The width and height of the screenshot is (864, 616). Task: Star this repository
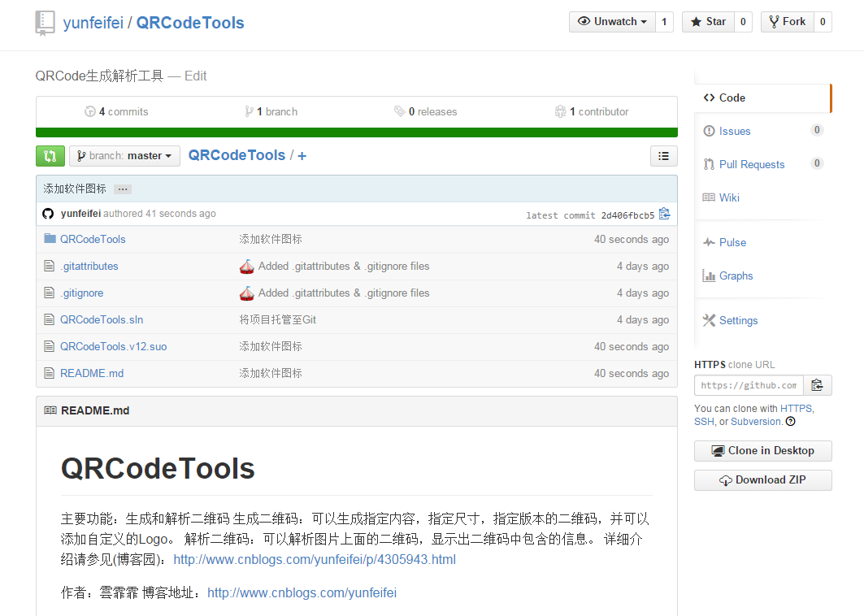click(708, 21)
